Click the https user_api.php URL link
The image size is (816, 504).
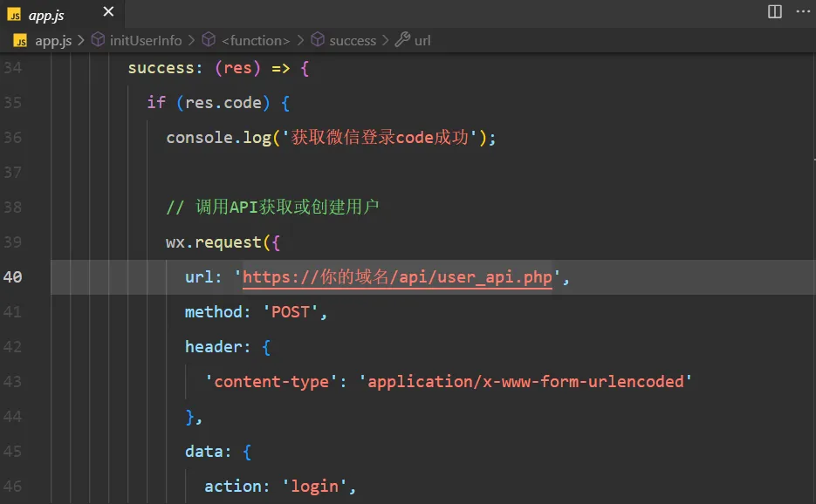397,277
